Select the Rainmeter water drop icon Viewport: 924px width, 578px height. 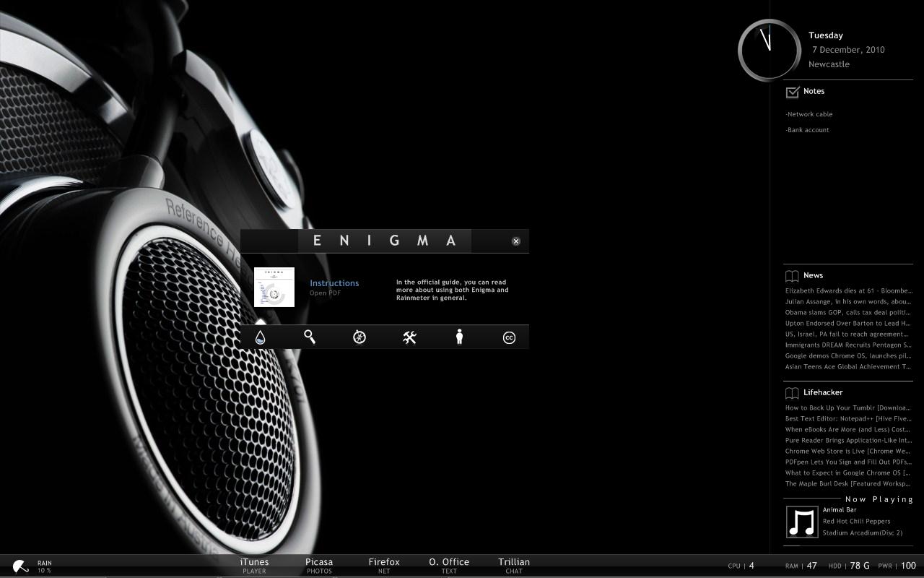[259, 337]
